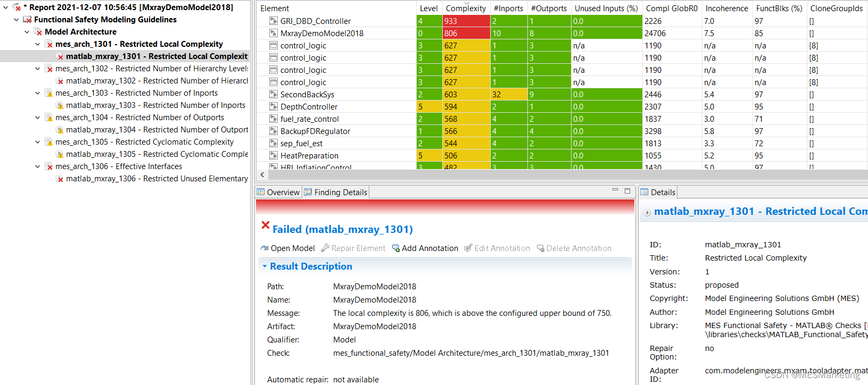Collapse the mes_arch_1303 tree node

[38, 93]
